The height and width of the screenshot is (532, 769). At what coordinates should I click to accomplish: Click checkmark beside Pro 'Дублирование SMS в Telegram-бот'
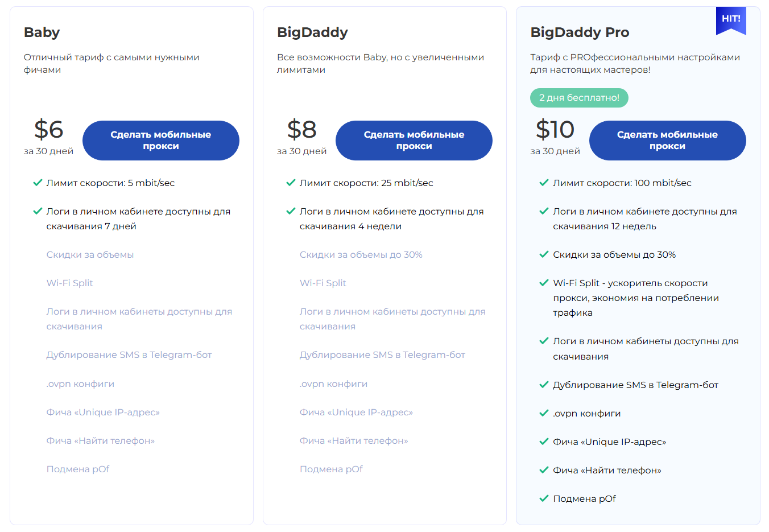544,385
